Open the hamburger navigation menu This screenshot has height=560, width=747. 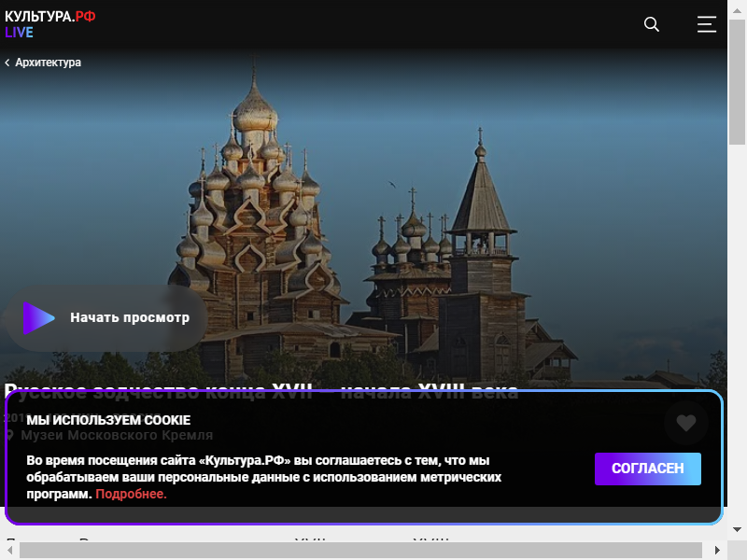pyautogui.click(x=707, y=24)
